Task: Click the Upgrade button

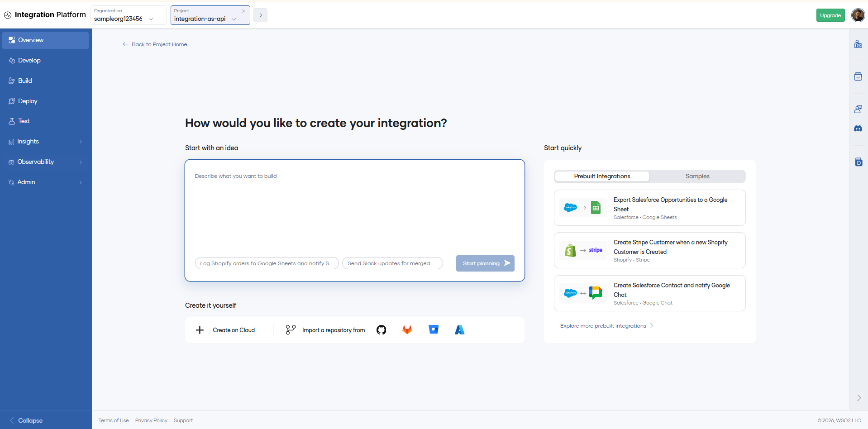Action: click(830, 15)
